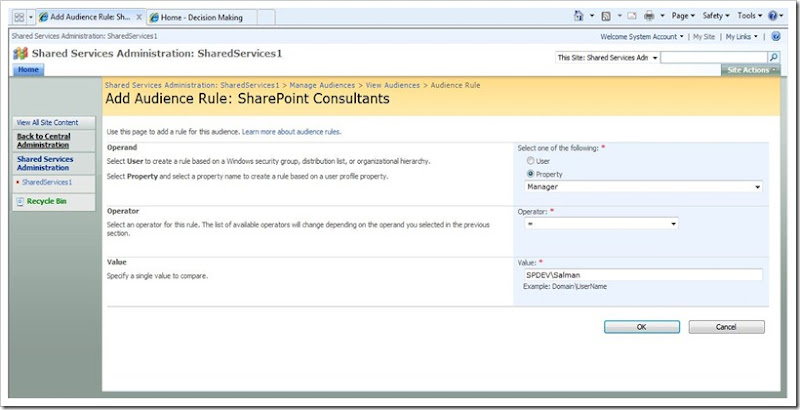Open the Recycle Bin link

tap(46, 201)
